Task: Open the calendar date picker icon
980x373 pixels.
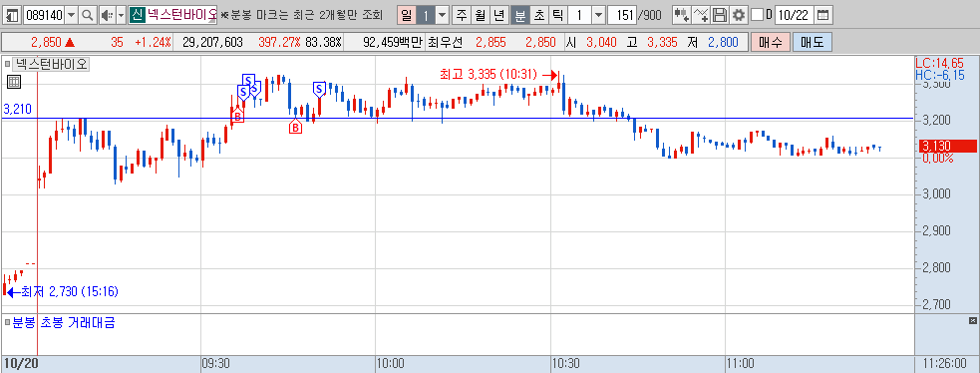Action: 823,14
